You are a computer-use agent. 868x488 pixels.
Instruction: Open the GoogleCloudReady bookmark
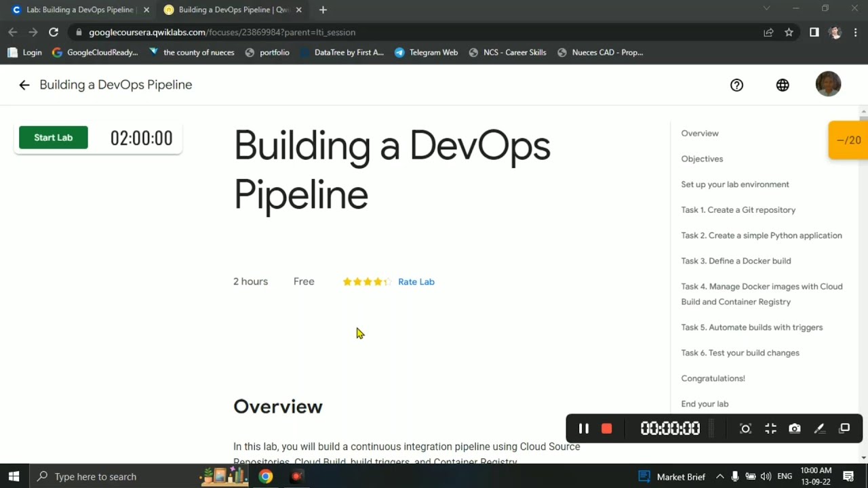pyautogui.click(x=95, y=52)
